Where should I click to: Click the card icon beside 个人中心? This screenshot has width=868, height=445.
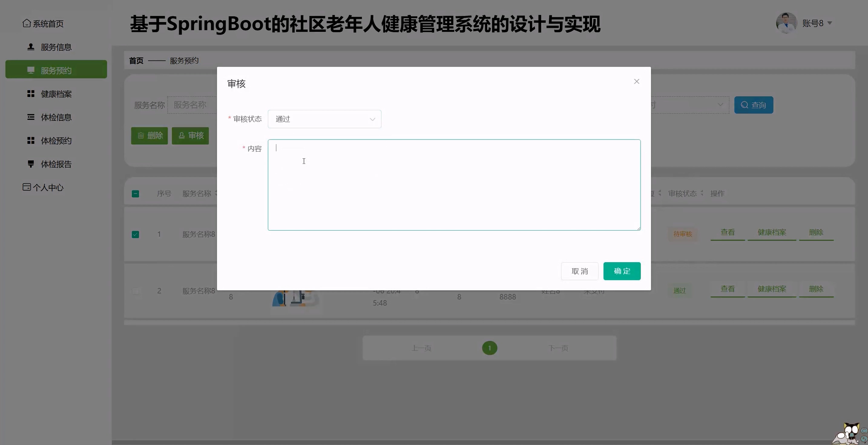[27, 187]
